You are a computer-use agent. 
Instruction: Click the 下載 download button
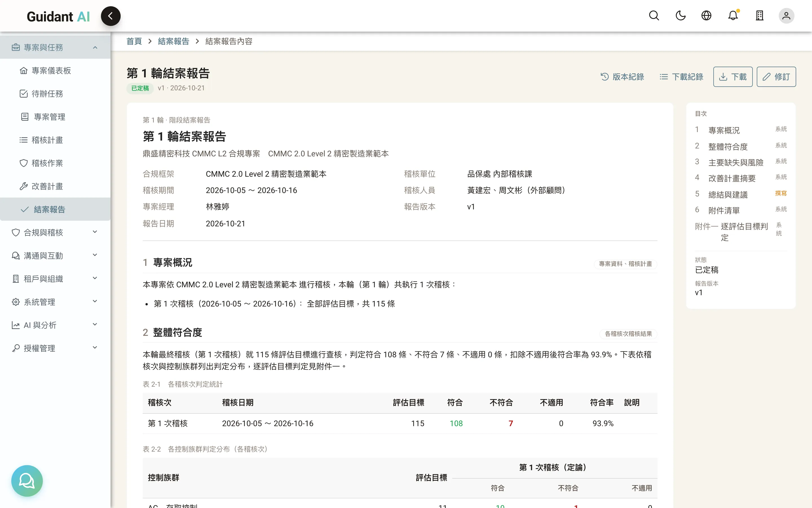pos(733,77)
